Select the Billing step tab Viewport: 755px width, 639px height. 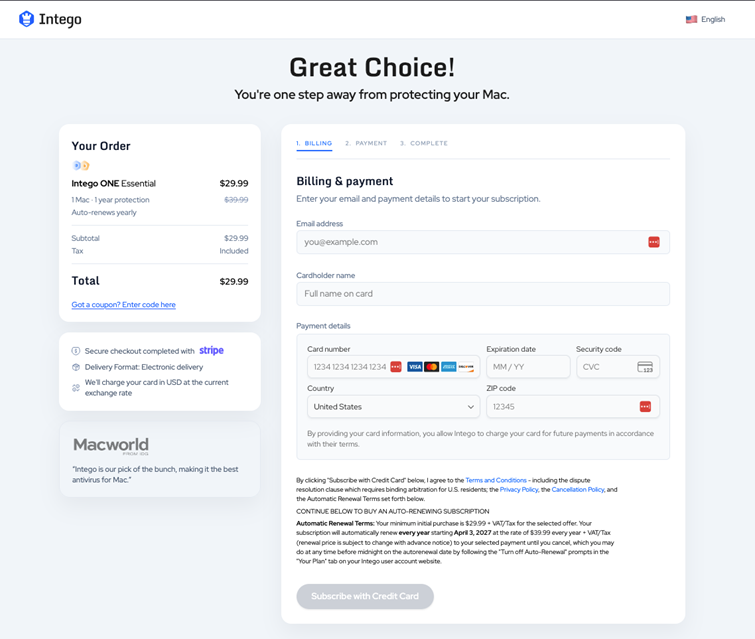314,144
